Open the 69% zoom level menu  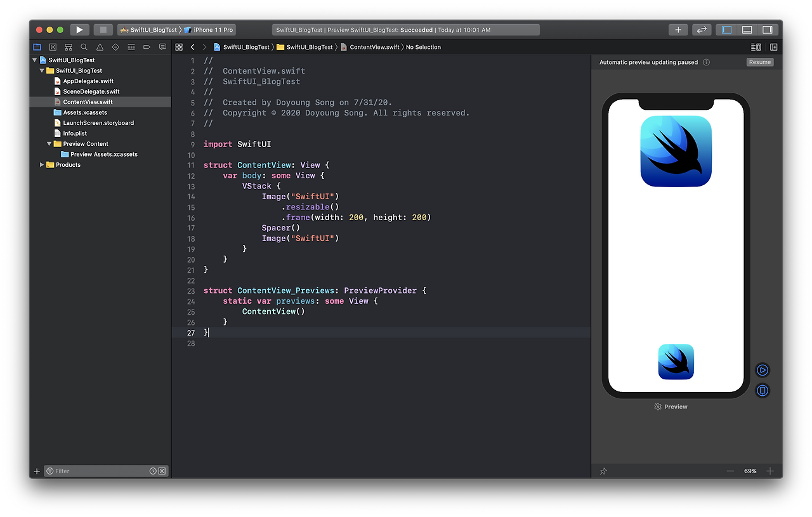(750, 471)
